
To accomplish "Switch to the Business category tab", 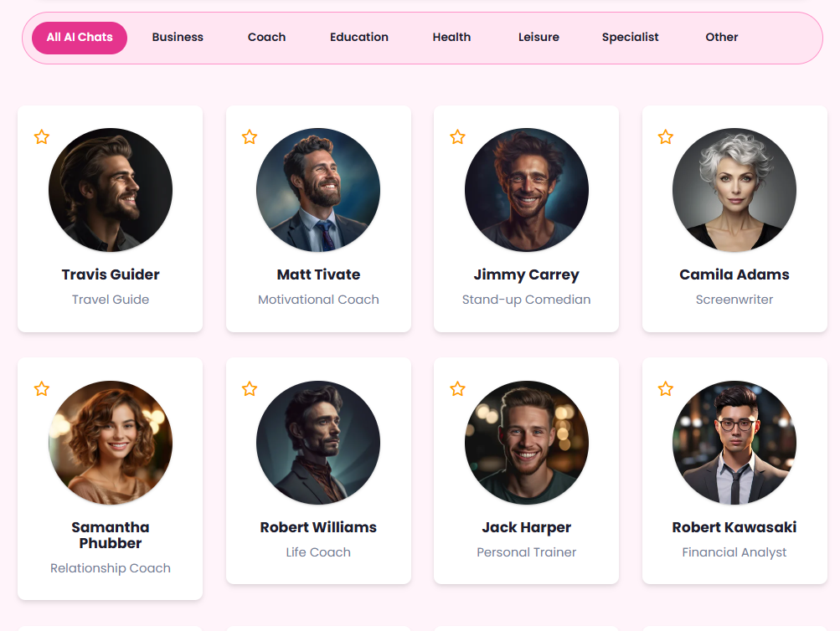I will tap(178, 38).
